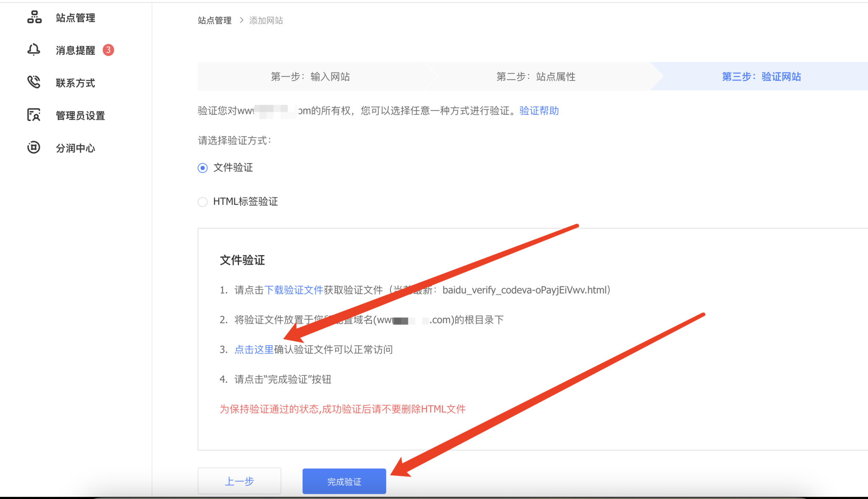Click the 站点管理 sidebar icon
868x499 pixels.
34,17
